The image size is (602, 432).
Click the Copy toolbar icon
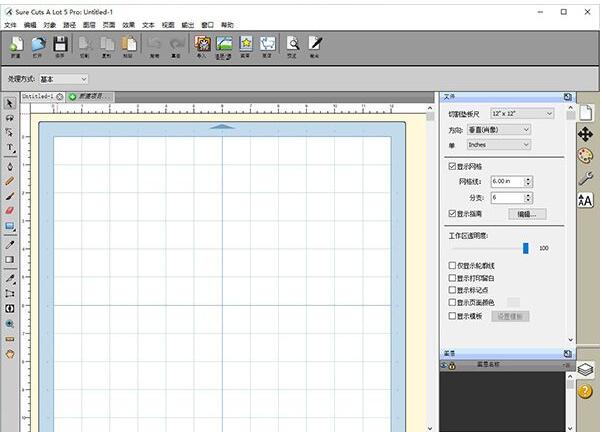(x=107, y=47)
